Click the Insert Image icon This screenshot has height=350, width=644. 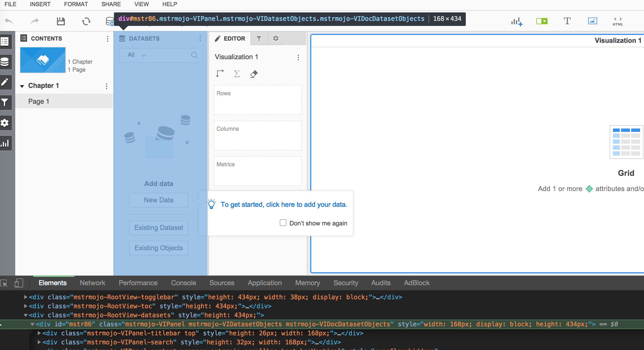[592, 21]
